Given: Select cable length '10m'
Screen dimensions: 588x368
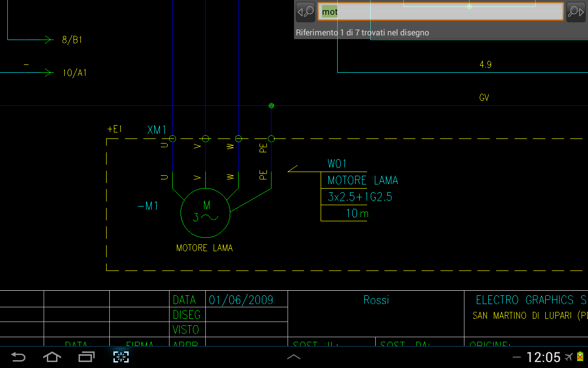Looking at the screenshot, I should pyautogui.click(x=357, y=213).
